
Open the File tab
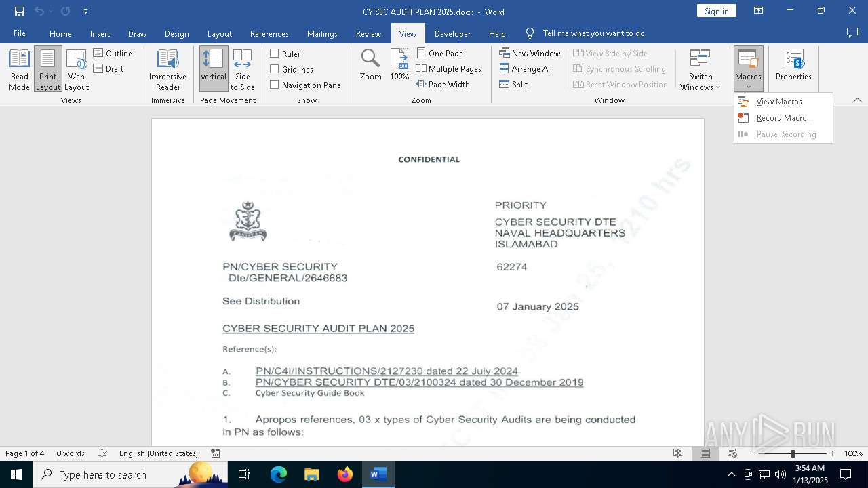click(20, 33)
